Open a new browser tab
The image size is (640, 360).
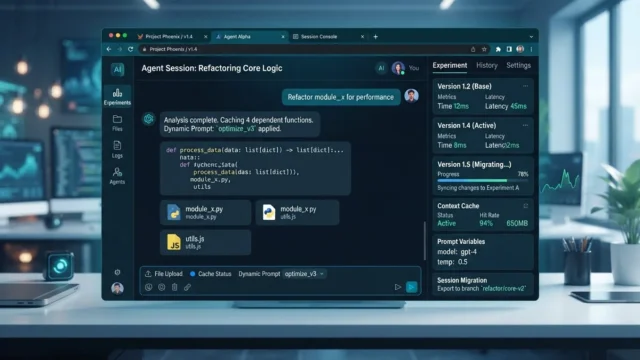(x=376, y=37)
